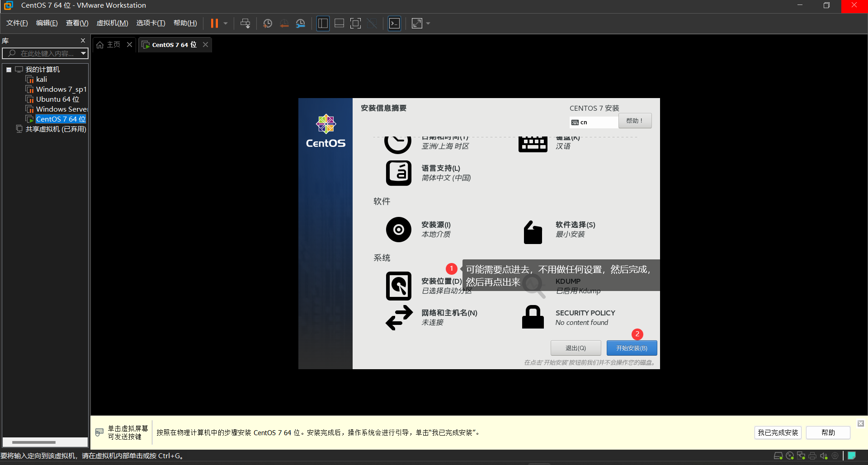
Task: Select 共享虚拟机 (已弃用) entry
Action: tap(56, 129)
